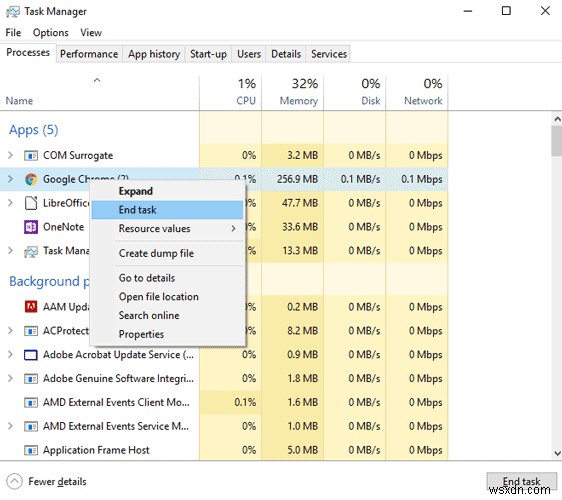The width and height of the screenshot is (562, 500).
Task: Click LibreOffice's 47.7 MB memory value
Action: pos(300,203)
